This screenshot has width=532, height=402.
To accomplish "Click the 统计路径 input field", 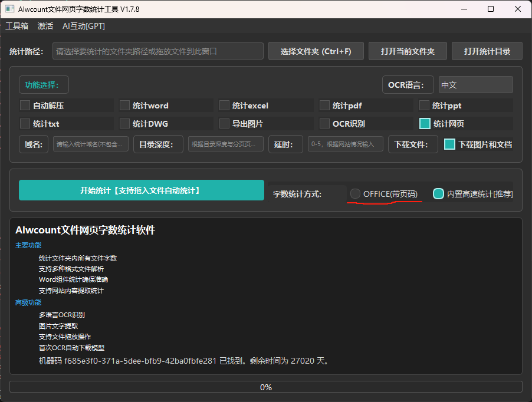I will click(x=157, y=51).
